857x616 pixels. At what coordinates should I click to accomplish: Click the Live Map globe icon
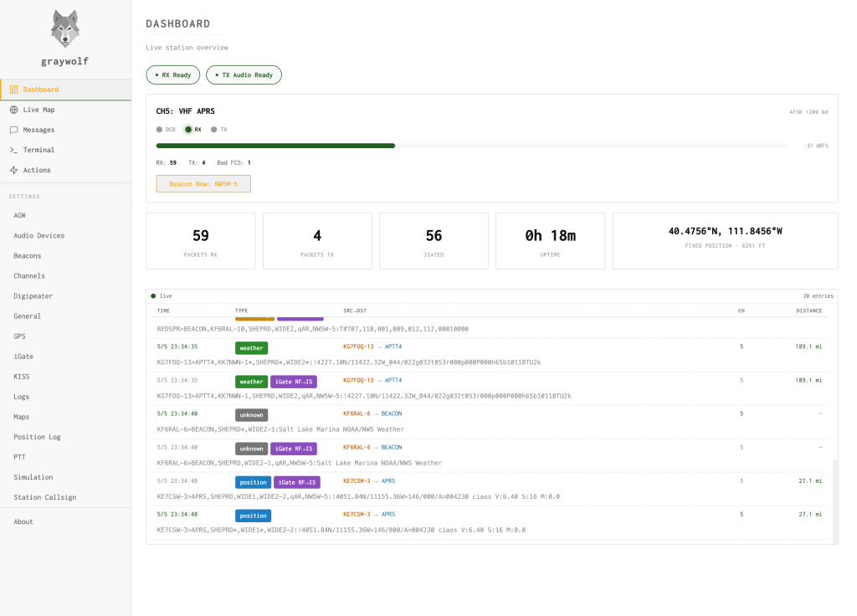[x=13, y=110]
